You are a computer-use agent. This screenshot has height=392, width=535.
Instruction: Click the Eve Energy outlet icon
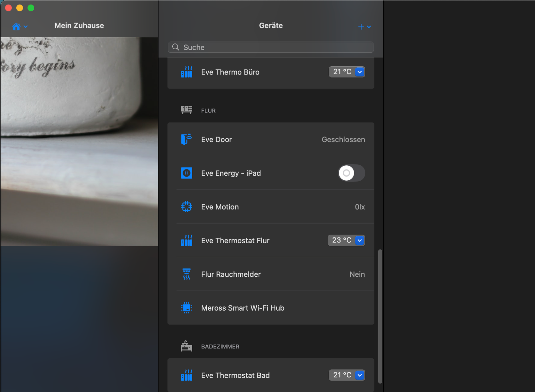186,173
